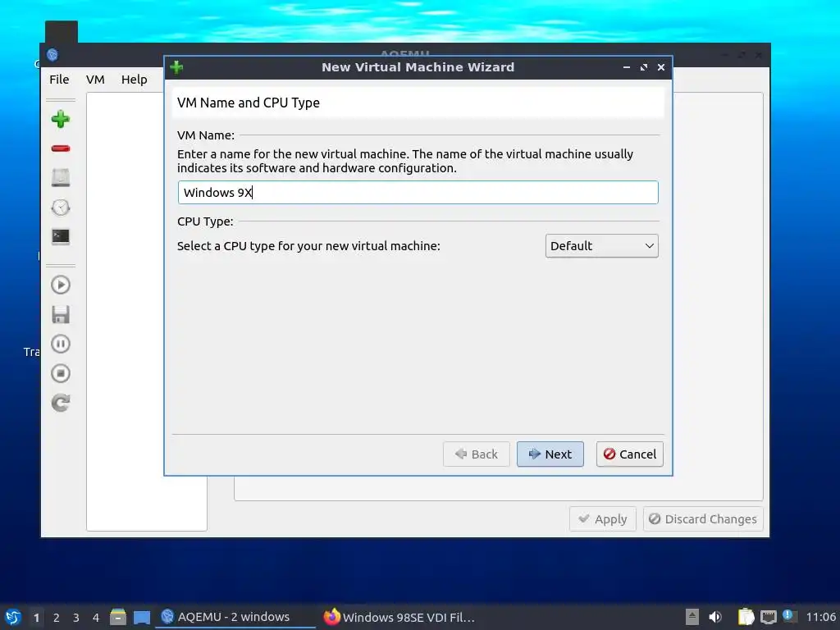Viewport: 840px width, 630px height.
Task: Click Discard Changes in AQEMU window
Action: pos(703,519)
